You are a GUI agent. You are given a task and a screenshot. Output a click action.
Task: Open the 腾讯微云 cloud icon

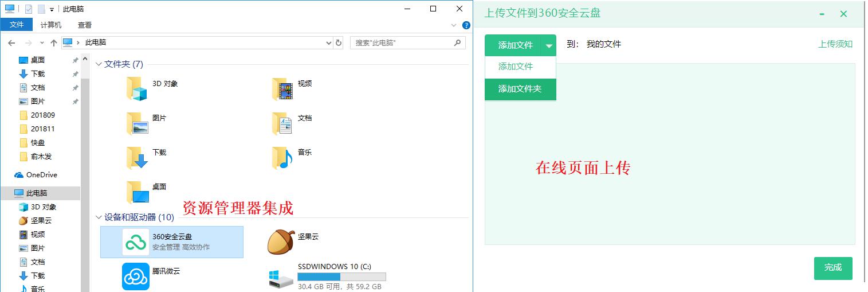click(136, 277)
